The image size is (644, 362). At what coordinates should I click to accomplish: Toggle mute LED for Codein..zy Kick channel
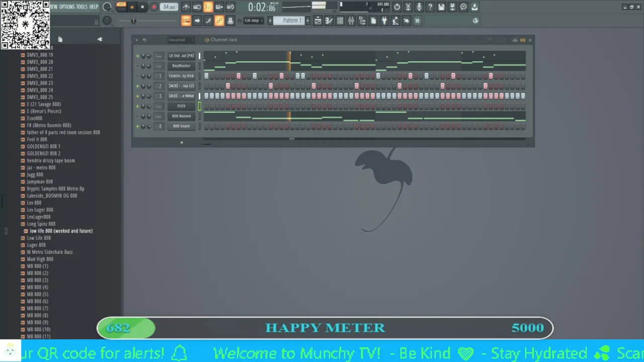[137, 76]
